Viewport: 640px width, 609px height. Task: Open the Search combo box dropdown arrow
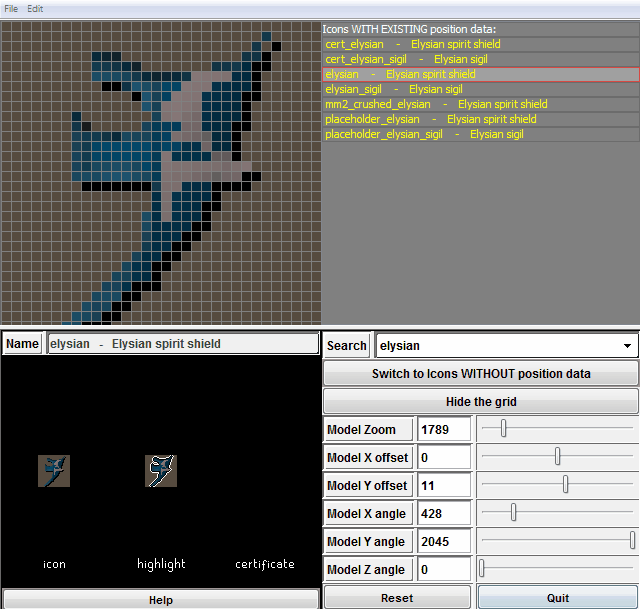627,346
